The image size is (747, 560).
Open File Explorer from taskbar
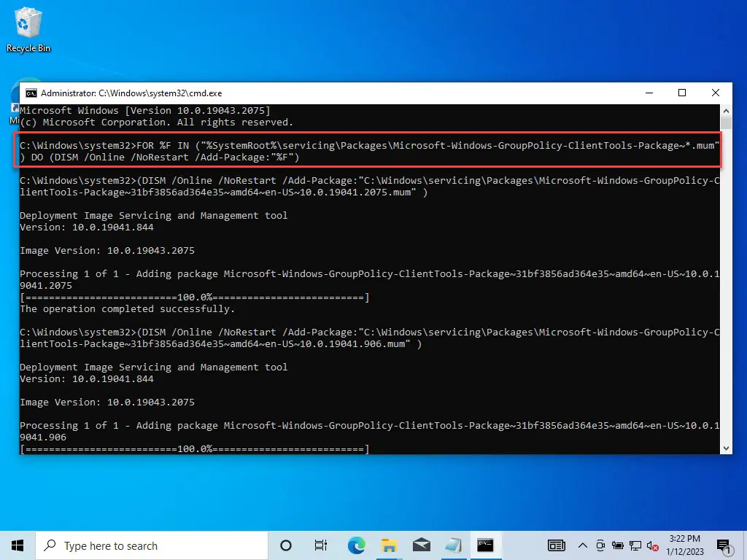pos(390,545)
